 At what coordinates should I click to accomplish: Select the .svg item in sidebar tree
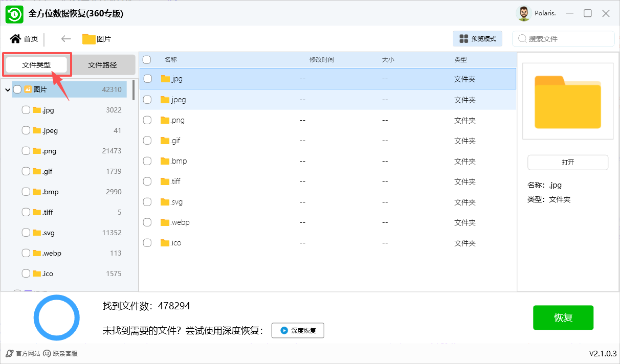pyautogui.click(x=49, y=233)
